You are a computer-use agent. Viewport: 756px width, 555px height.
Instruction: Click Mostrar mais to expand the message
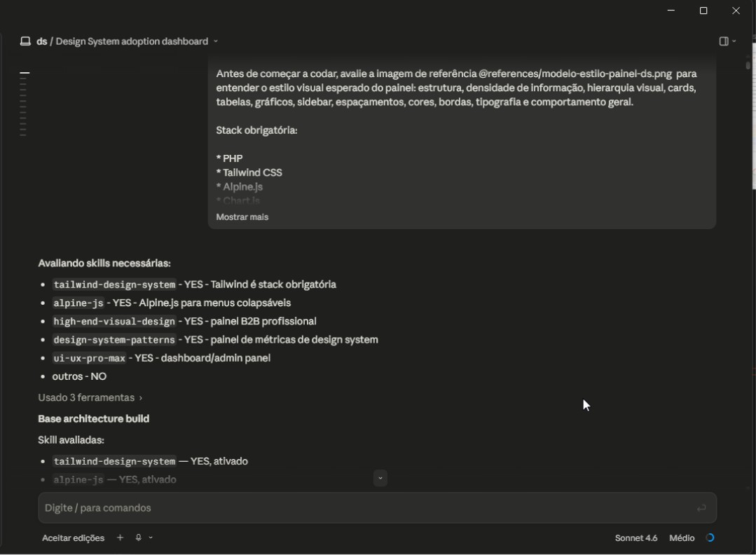pos(242,217)
